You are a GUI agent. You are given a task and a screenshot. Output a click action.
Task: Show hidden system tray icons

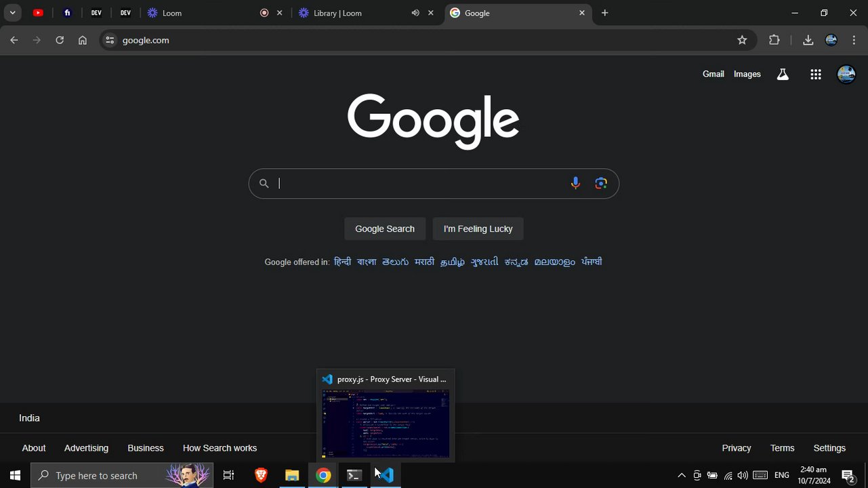(682, 475)
